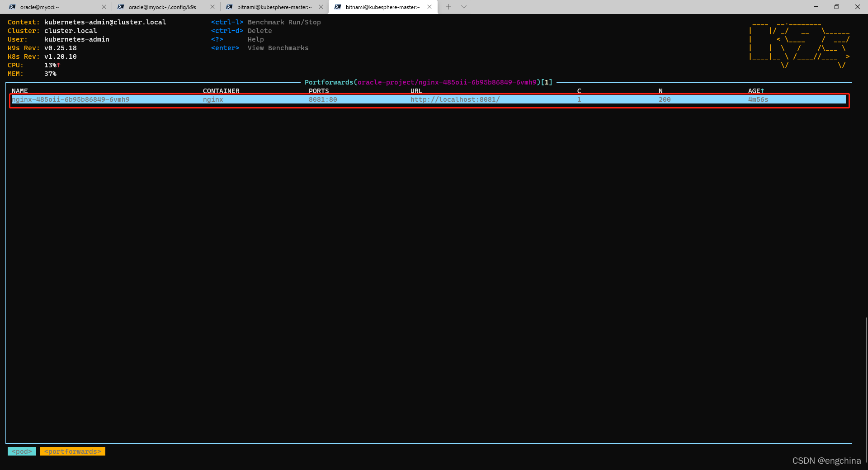Click the URL http://localhost:8081/

[455, 99]
